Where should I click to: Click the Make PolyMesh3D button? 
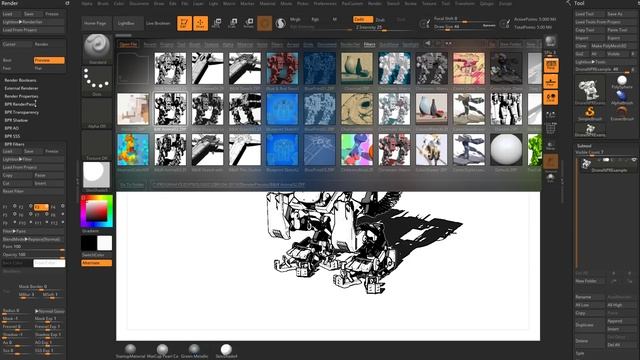pyautogui.click(x=614, y=46)
